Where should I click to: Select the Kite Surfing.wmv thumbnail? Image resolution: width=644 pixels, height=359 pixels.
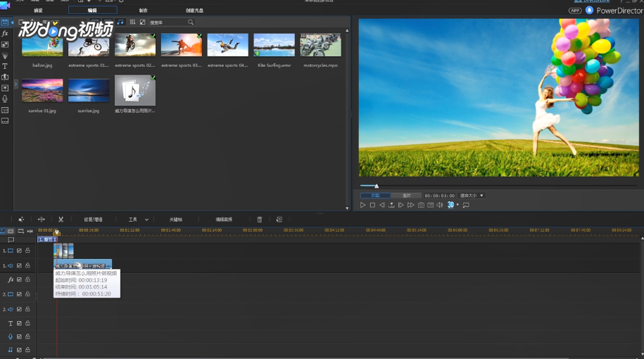[274, 45]
